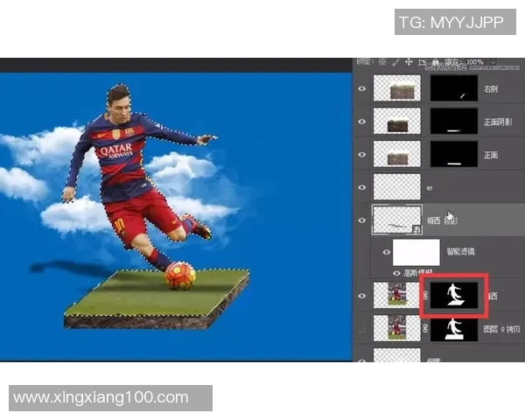Click the white 智能滤镜 filter mask thumbnail
The height and width of the screenshot is (420, 525).
click(416, 252)
